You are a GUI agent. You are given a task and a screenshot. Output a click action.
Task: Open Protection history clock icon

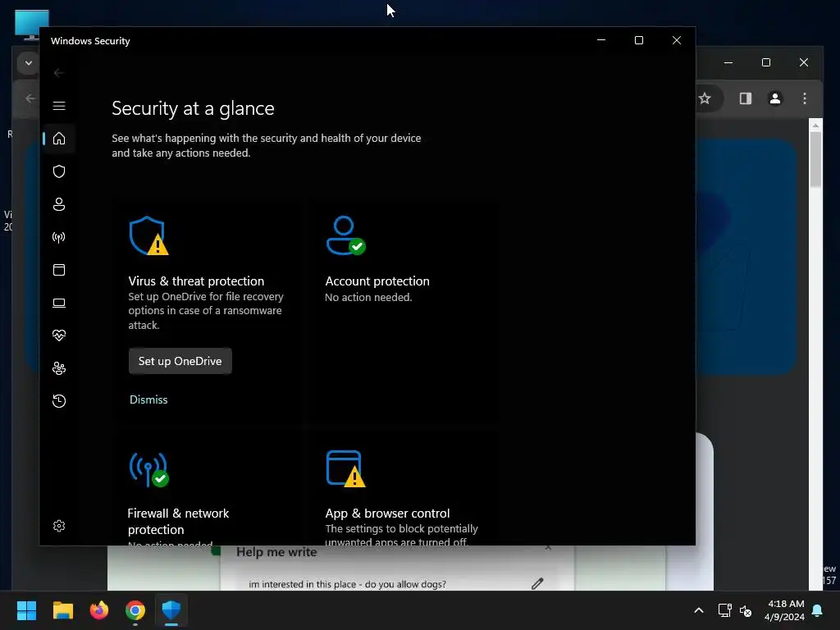pyautogui.click(x=59, y=401)
